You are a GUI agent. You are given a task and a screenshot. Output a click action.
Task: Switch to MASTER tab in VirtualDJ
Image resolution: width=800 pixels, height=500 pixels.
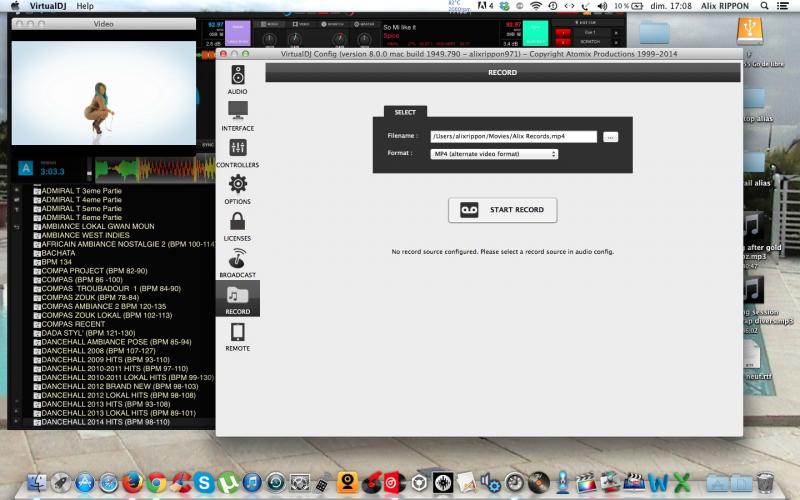[364, 24]
